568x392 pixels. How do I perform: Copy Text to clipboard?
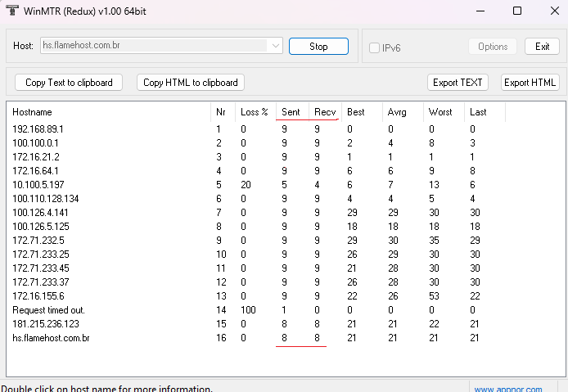coord(69,83)
